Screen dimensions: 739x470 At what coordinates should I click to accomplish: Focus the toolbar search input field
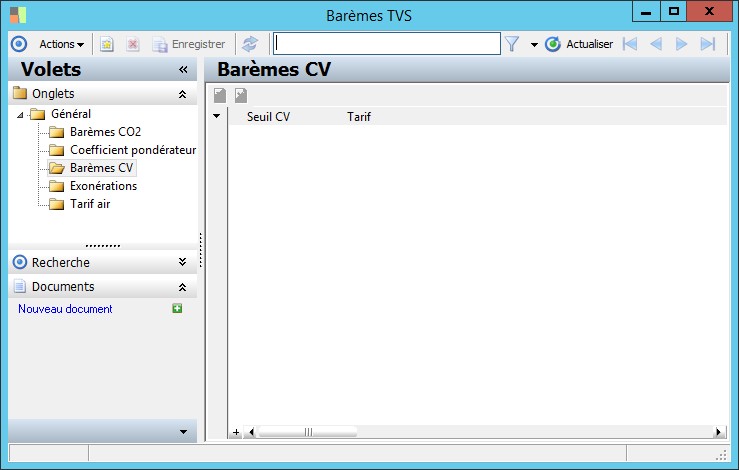pyautogui.click(x=386, y=43)
